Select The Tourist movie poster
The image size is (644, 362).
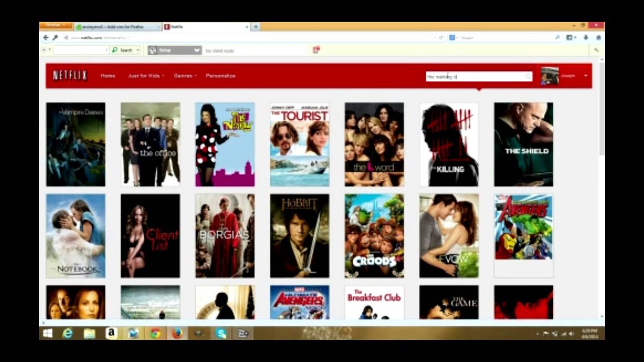tap(300, 145)
